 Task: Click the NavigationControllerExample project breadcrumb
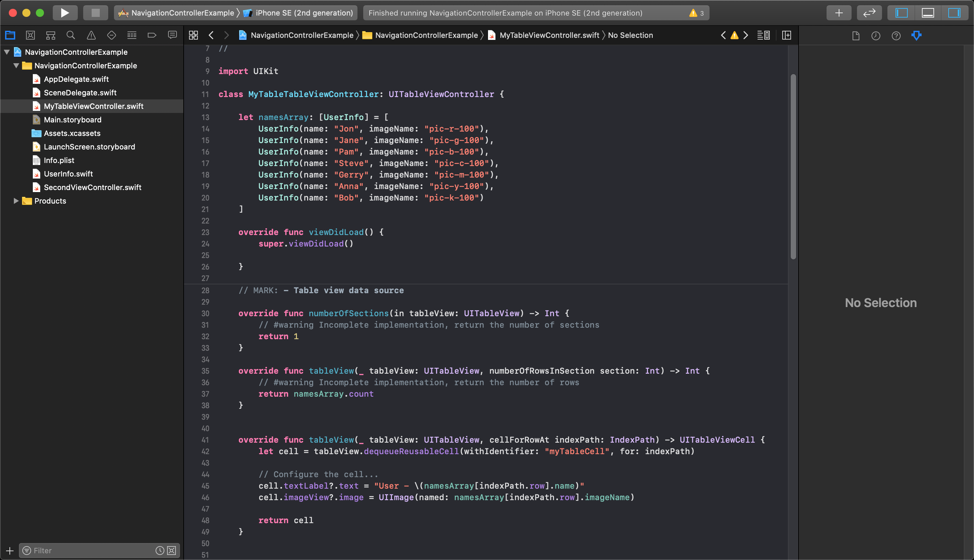(296, 36)
